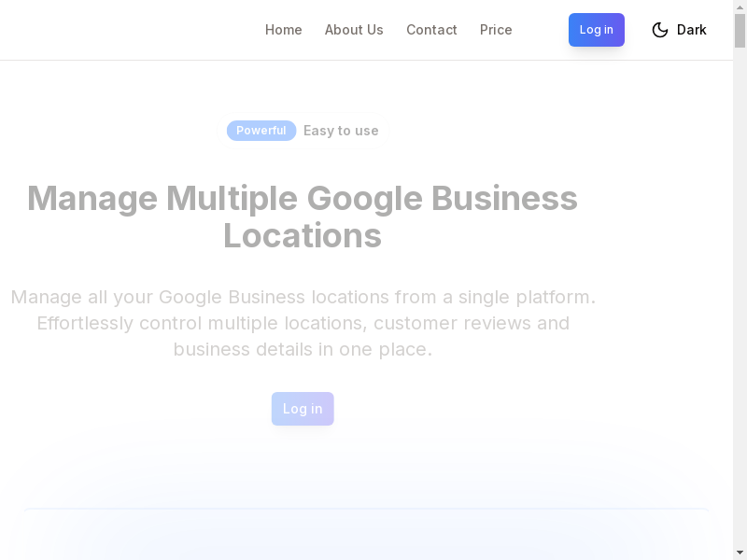Screen dimensions: 747x560
Task: Click the text line starting 'Effortlessly control'
Action: point(303,323)
